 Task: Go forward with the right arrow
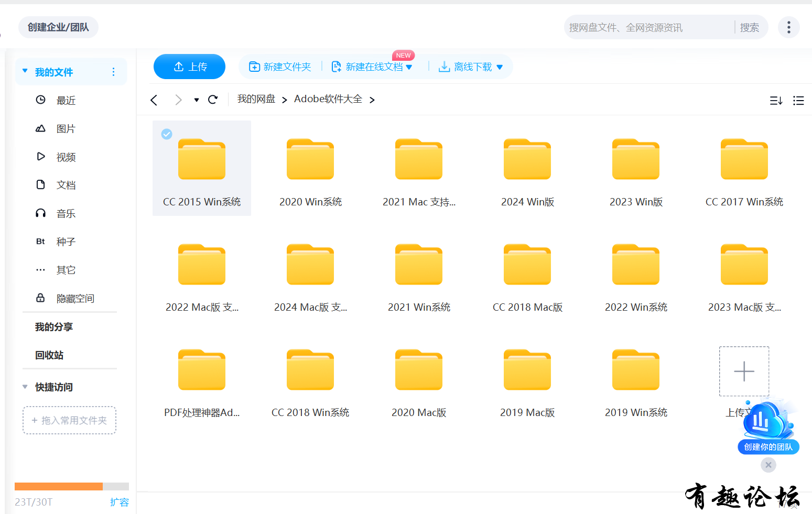pos(178,100)
